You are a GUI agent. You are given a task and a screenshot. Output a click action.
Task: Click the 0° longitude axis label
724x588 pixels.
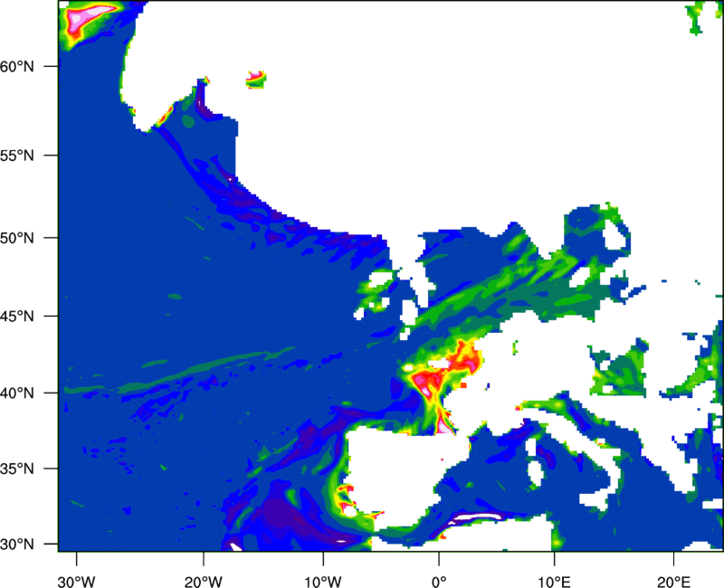[439, 582]
